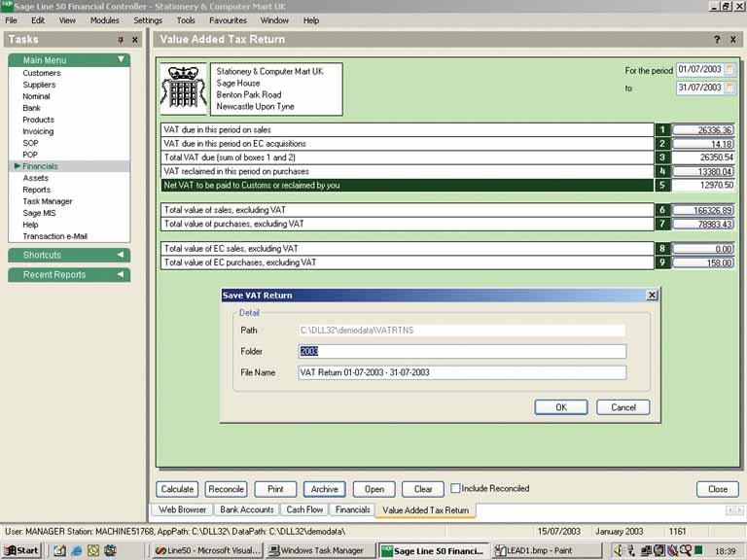Click the Calculate button
The height and width of the screenshot is (560, 747).
coord(177,489)
